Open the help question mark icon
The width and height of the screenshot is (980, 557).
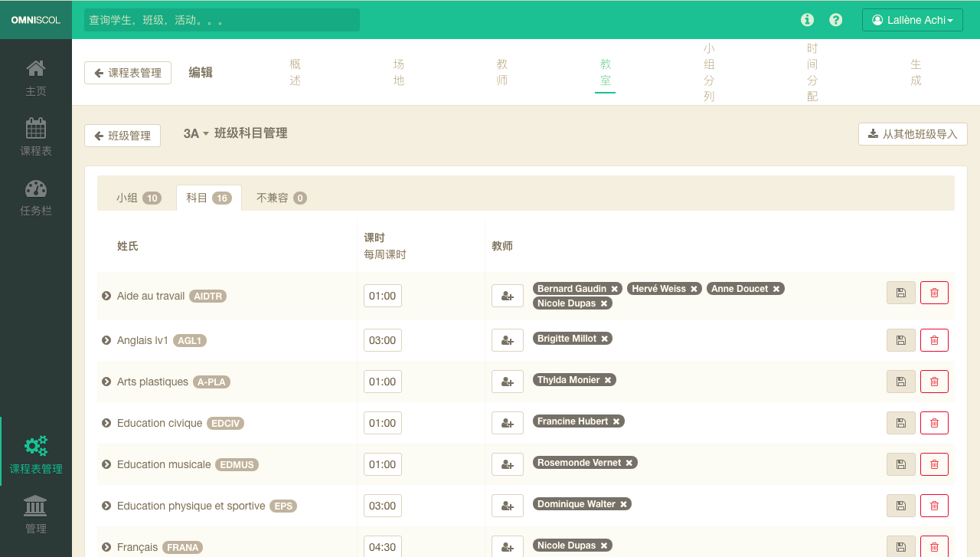coord(836,20)
